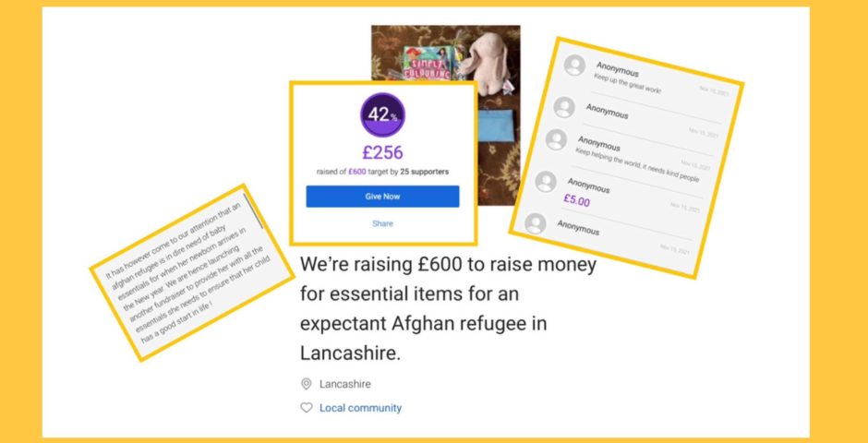868x443 pixels.
Task: Click the £256 raised amount
Action: click(x=382, y=152)
